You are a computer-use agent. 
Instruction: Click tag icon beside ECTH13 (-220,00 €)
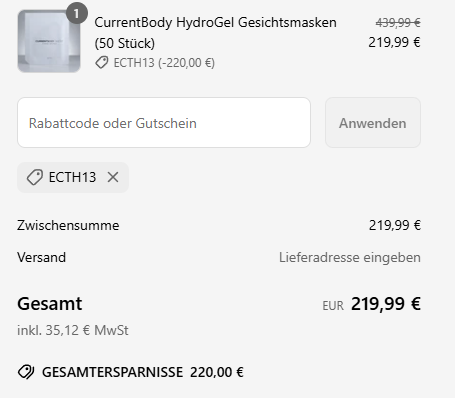[x=102, y=62]
